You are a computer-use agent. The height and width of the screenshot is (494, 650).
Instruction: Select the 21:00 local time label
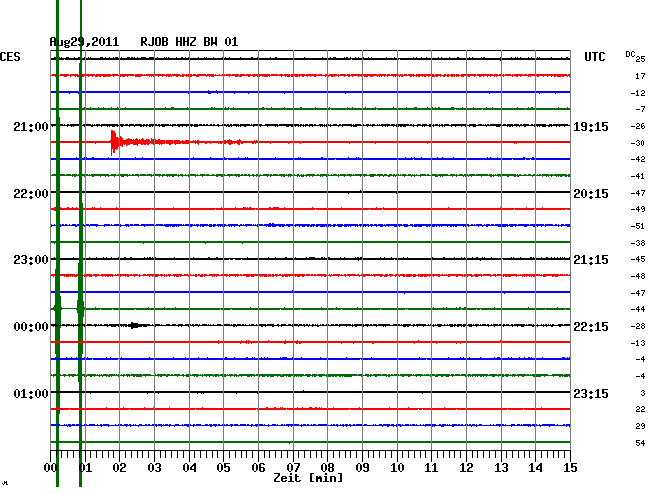coord(31,126)
